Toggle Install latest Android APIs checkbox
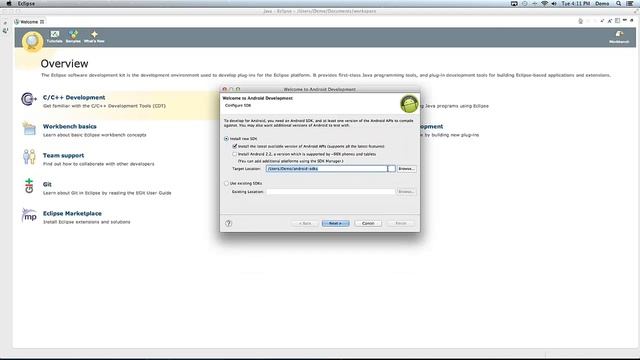Image resolution: width=640 pixels, height=360 pixels. [x=235, y=146]
